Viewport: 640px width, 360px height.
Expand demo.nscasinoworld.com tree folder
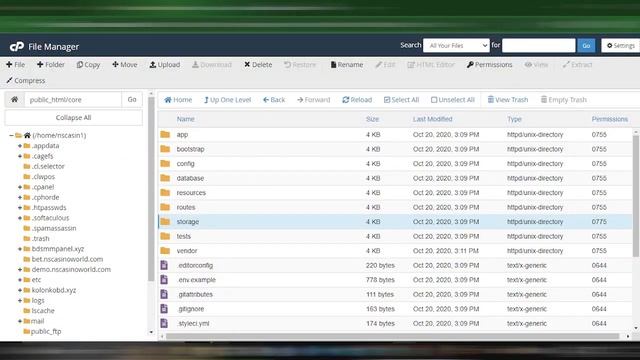point(20,269)
